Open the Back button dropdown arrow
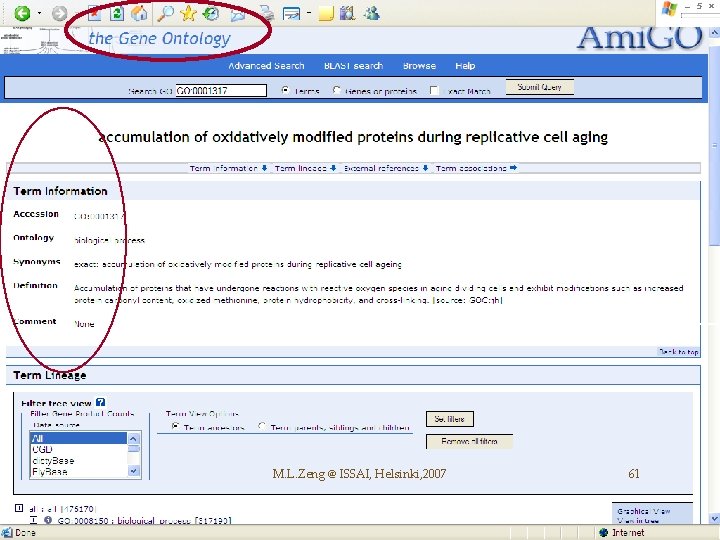The width and height of the screenshot is (720, 540). (x=39, y=13)
